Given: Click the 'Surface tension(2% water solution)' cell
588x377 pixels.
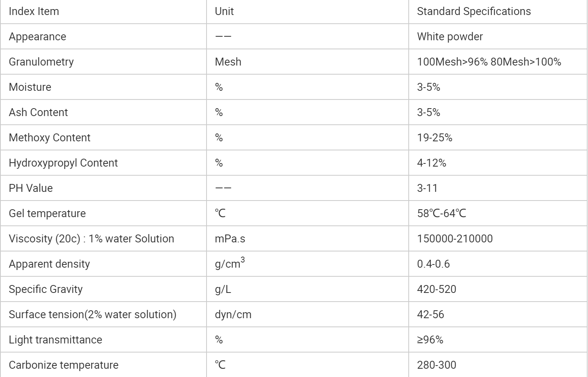Looking at the screenshot, I should [92, 315].
